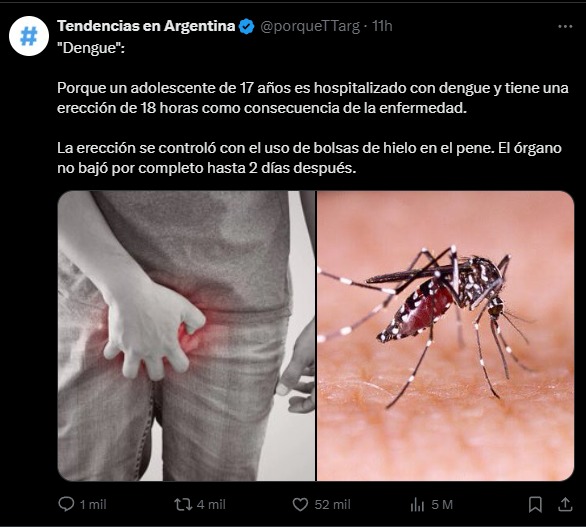Open the mosquito photo
The width and height of the screenshot is (586, 527).
click(445, 336)
